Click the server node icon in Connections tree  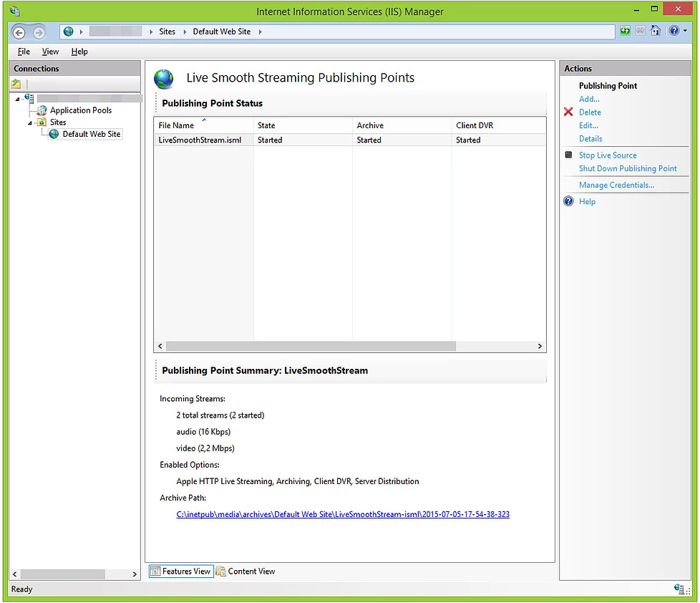coord(29,98)
